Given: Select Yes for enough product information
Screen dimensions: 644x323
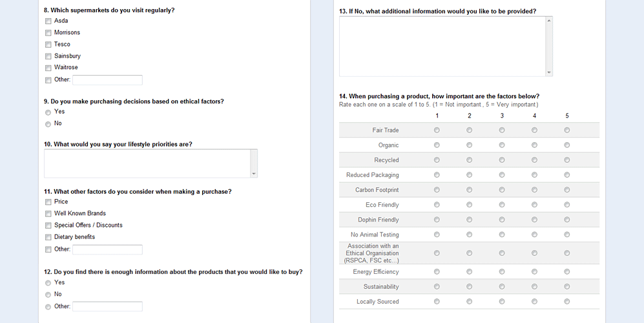Looking at the screenshot, I should click(x=48, y=283).
